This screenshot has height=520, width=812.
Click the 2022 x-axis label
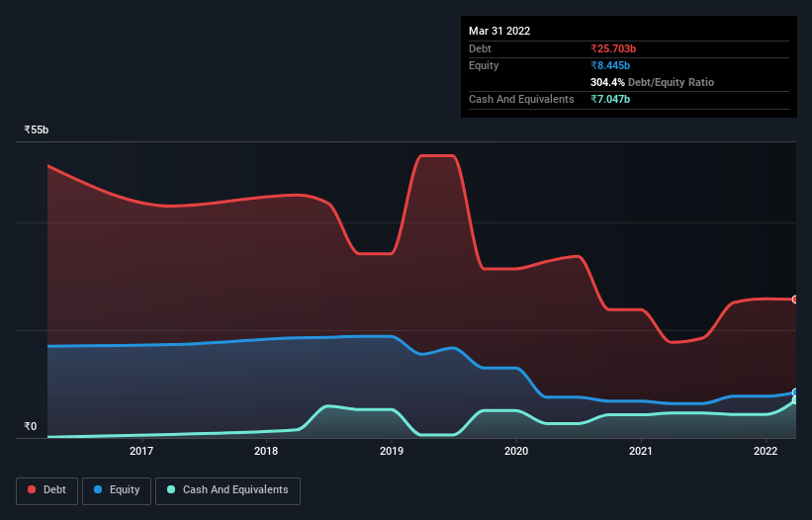pos(766,451)
